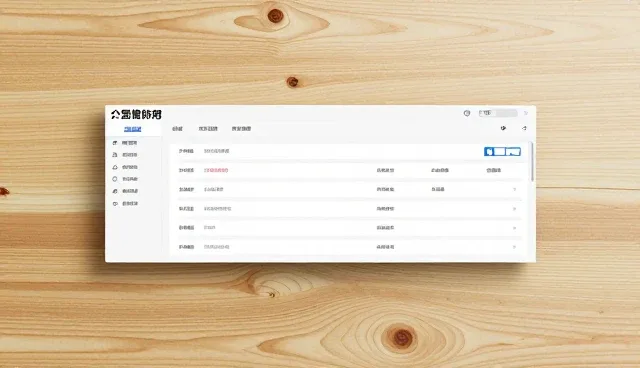The image size is (640, 368).
Task: Click the share arrow icon in the tab row
Action: point(524,128)
